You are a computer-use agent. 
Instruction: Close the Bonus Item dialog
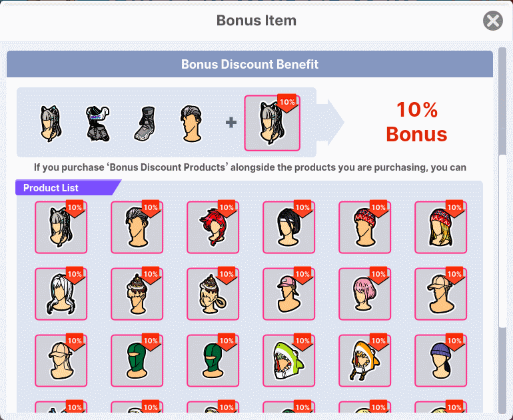(x=493, y=21)
